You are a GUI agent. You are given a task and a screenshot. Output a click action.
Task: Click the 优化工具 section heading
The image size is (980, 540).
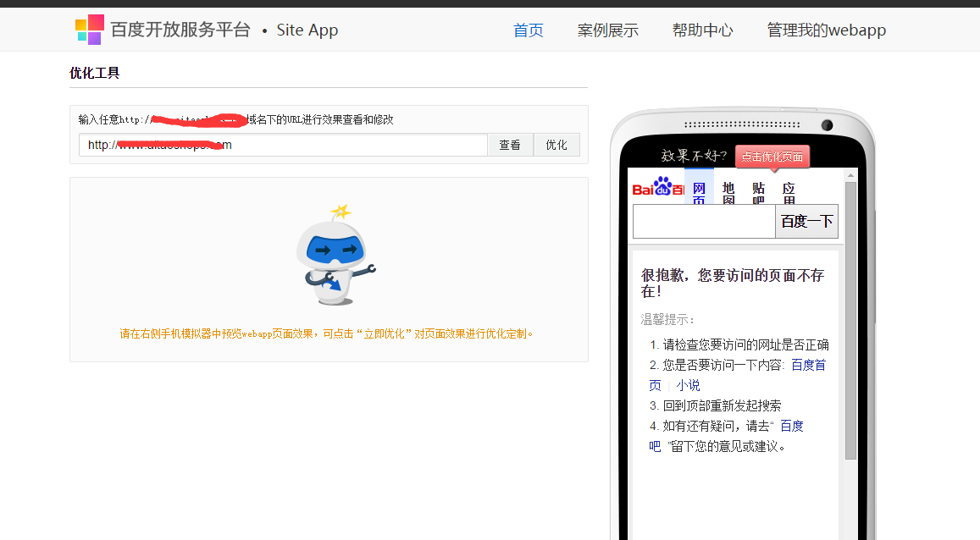[x=94, y=73]
